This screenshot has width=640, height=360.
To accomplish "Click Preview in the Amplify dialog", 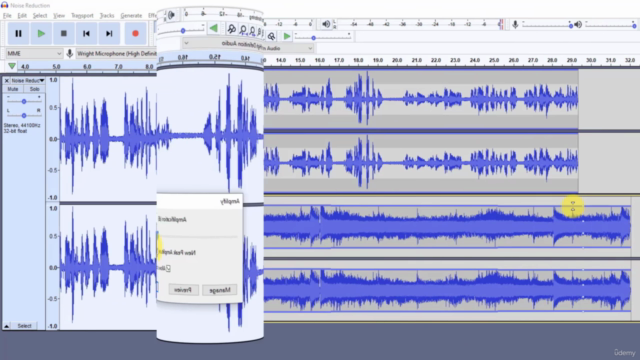I will click(183, 290).
